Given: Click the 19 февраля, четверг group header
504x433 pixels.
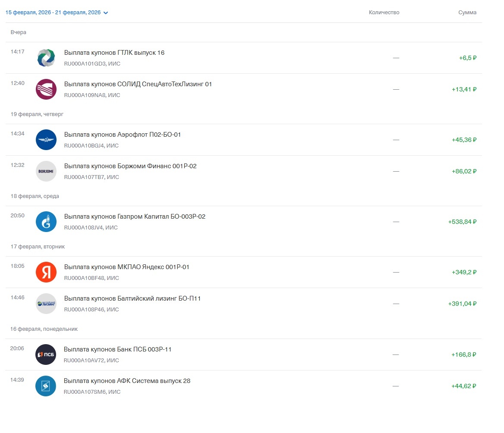Looking at the screenshot, I should [37, 114].
